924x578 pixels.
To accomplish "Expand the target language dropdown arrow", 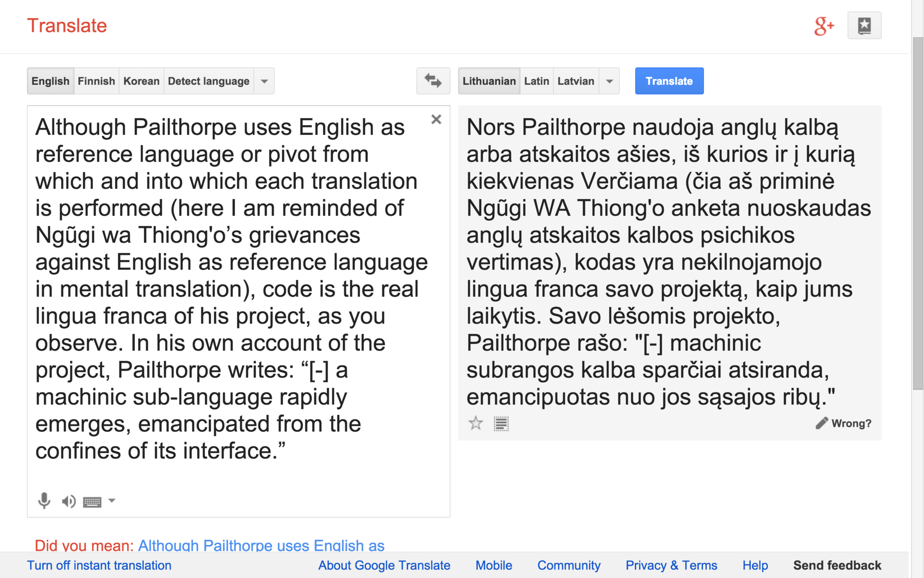I will (609, 81).
